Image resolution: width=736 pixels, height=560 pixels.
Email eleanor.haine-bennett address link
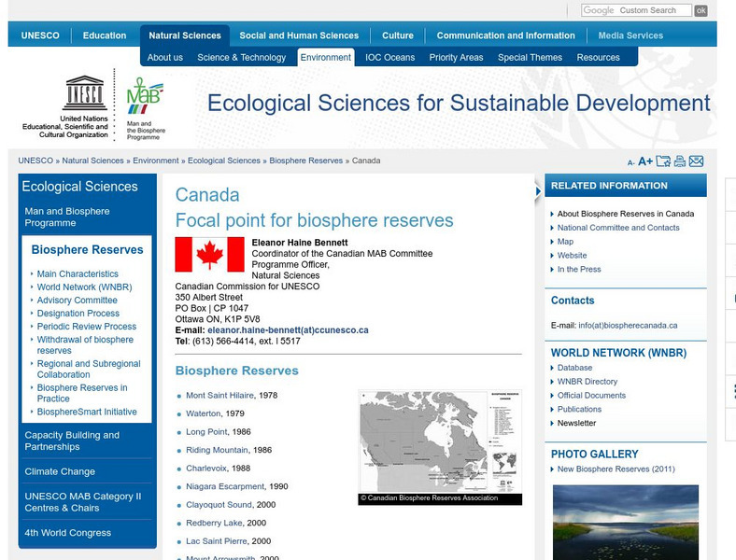point(288,330)
